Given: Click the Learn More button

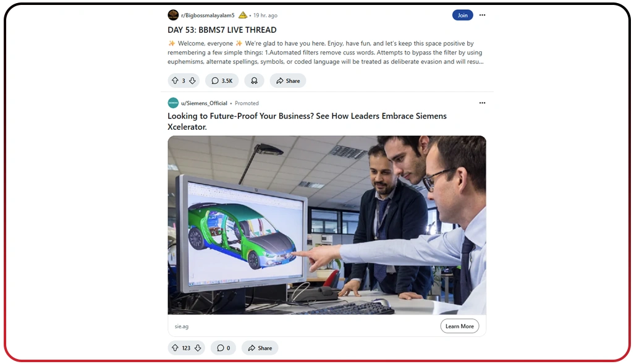Looking at the screenshot, I should pos(460,326).
